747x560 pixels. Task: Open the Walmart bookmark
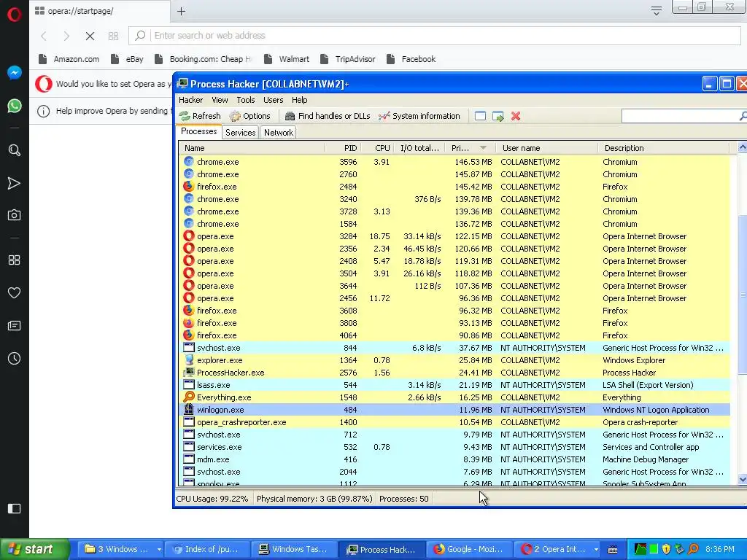coord(287,59)
